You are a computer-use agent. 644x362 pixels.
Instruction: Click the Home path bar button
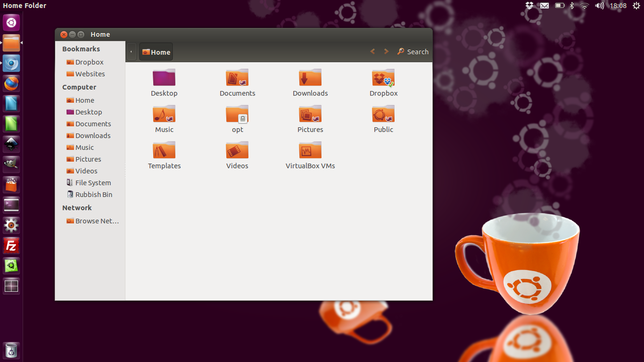[156, 52]
